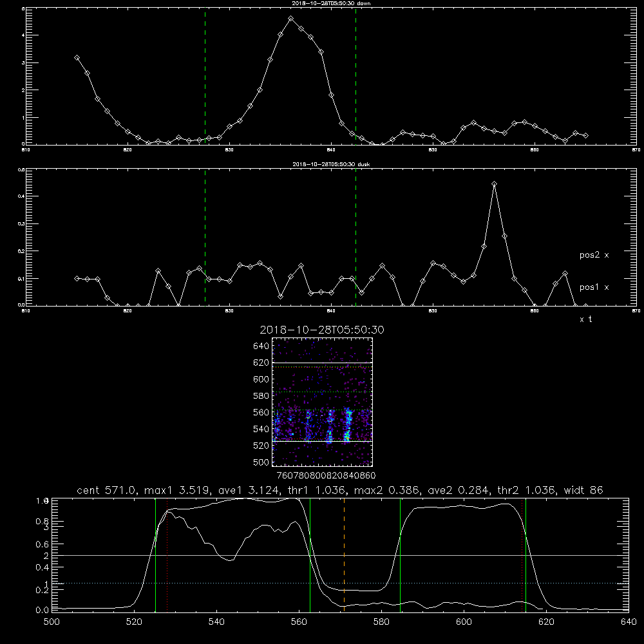644x644 pixels.
Task: Select the right green dashed line in the dawn plot
Action: [x=355, y=76]
